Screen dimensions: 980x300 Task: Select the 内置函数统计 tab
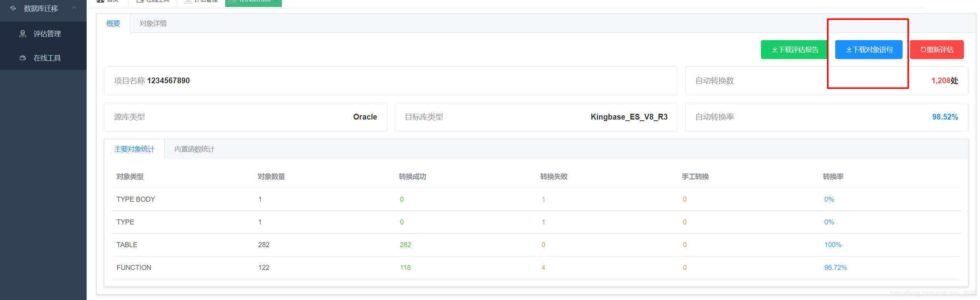(x=194, y=149)
